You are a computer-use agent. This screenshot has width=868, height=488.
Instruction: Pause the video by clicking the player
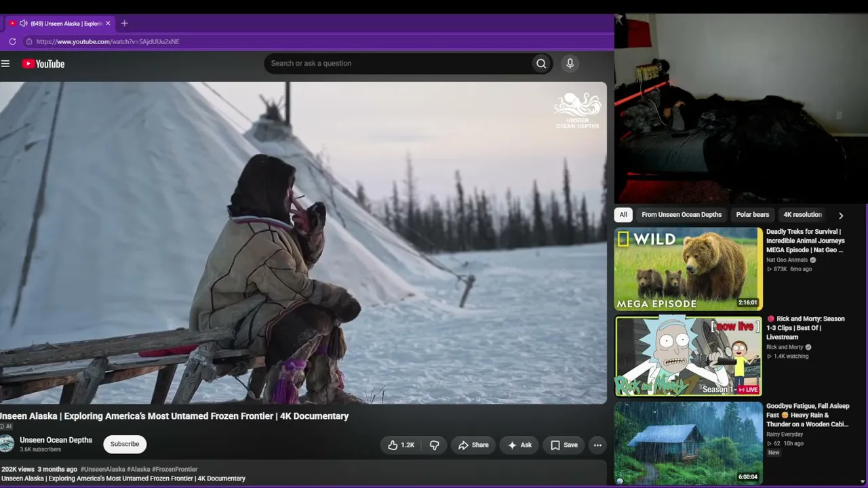(x=303, y=243)
